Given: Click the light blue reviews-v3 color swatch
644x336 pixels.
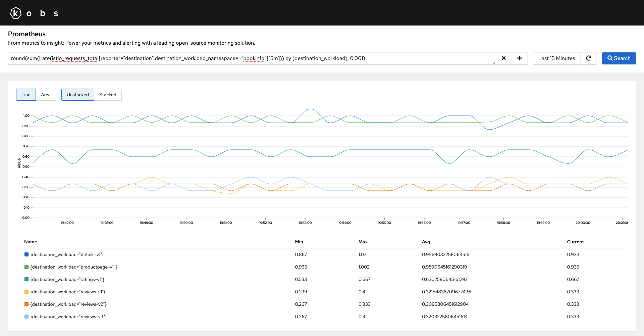Looking at the screenshot, I should pyautogui.click(x=26, y=317).
